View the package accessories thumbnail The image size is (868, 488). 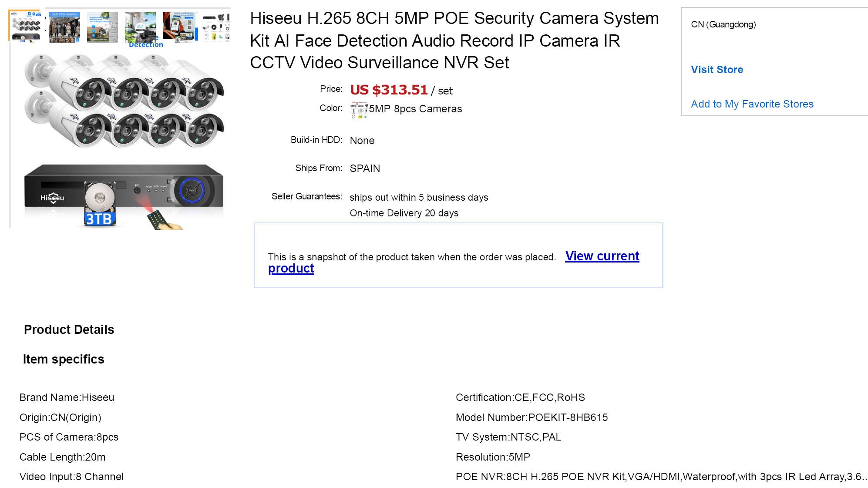tap(216, 27)
